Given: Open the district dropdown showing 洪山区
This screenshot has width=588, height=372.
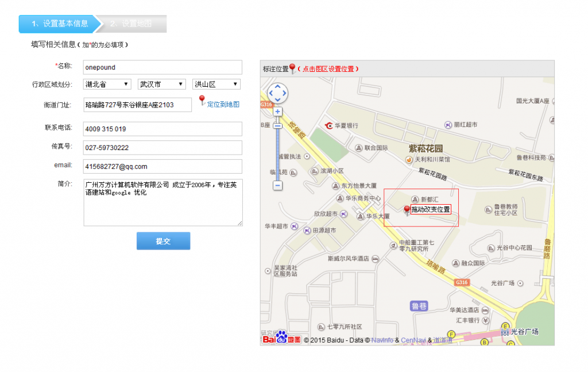Looking at the screenshot, I should pos(216,84).
